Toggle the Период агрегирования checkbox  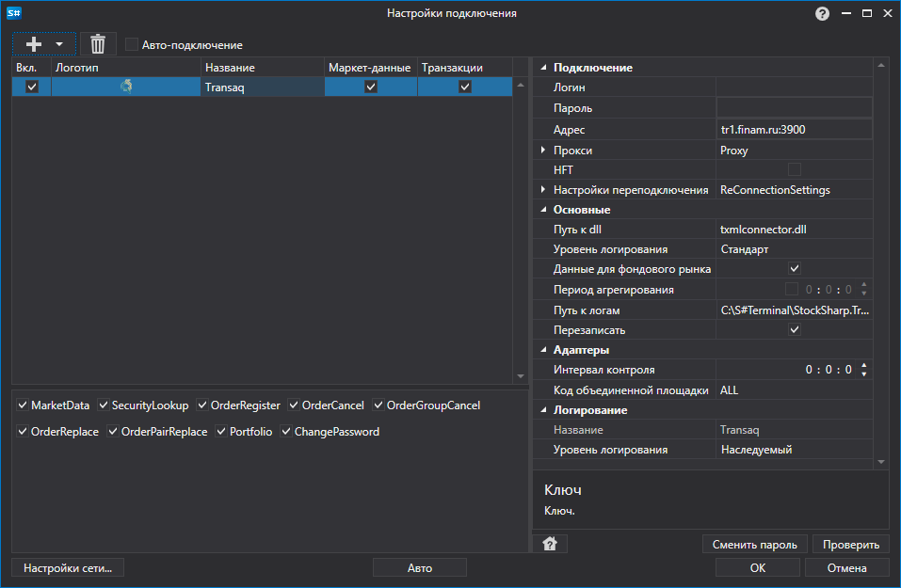[792, 289]
